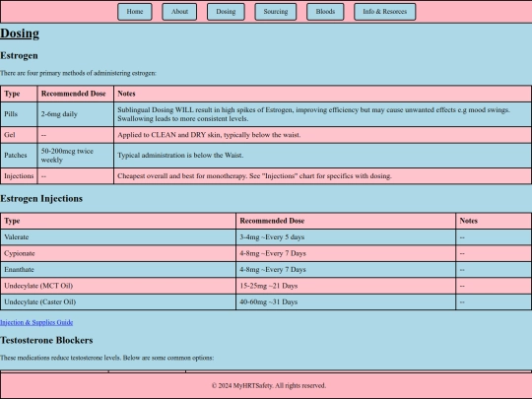Visit the Sourcing page
Image resolution: width=532 pixels, height=399 pixels.
coord(276,12)
